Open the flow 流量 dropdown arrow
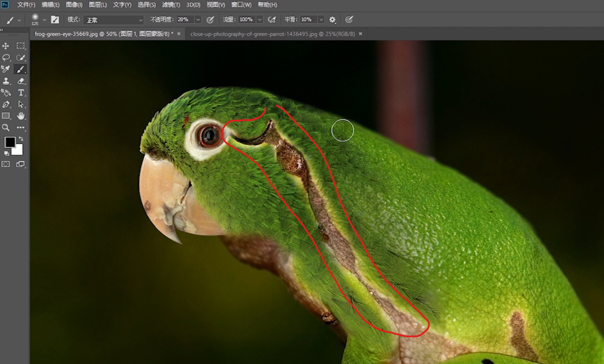The height and width of the screenshot is (364, 604). click(x=259, y=20)
